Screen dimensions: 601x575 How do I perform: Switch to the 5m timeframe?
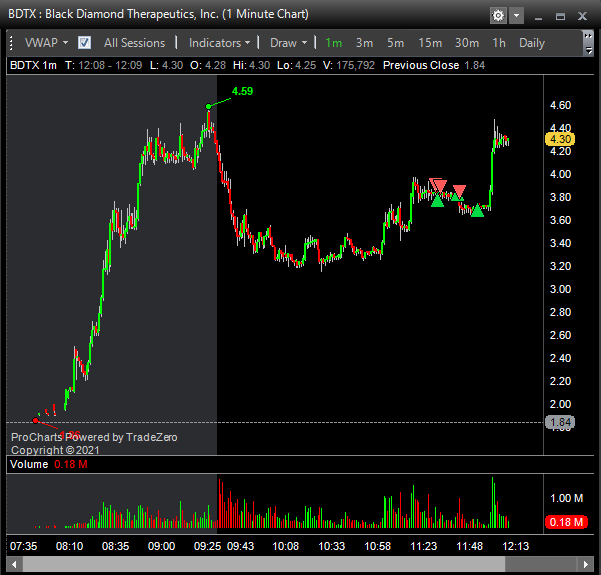(395, 43)
